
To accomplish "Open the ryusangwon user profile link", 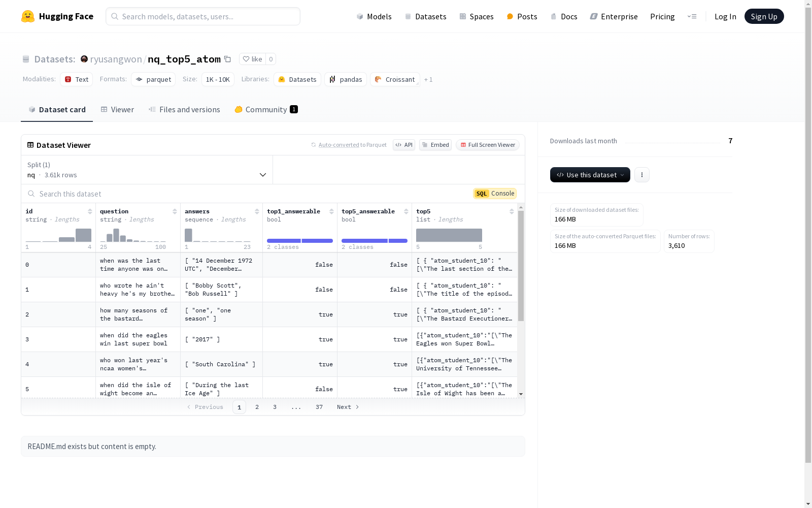I will click(116, 59).
